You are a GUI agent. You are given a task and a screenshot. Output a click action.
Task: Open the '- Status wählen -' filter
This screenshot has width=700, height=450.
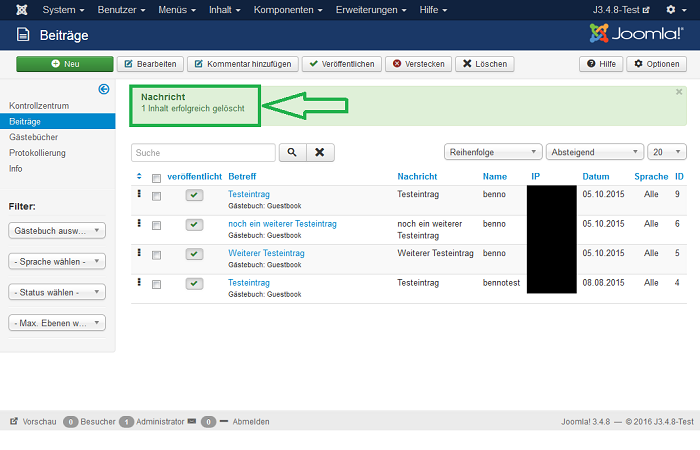pos(57,292)
